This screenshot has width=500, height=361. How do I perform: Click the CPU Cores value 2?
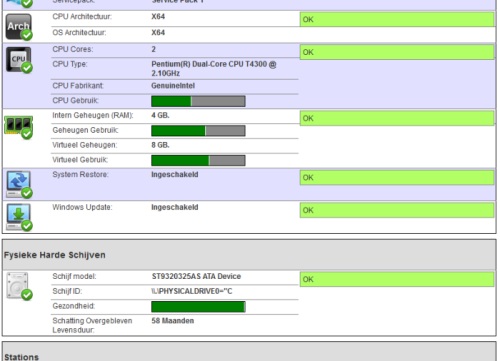click(154, 49)
